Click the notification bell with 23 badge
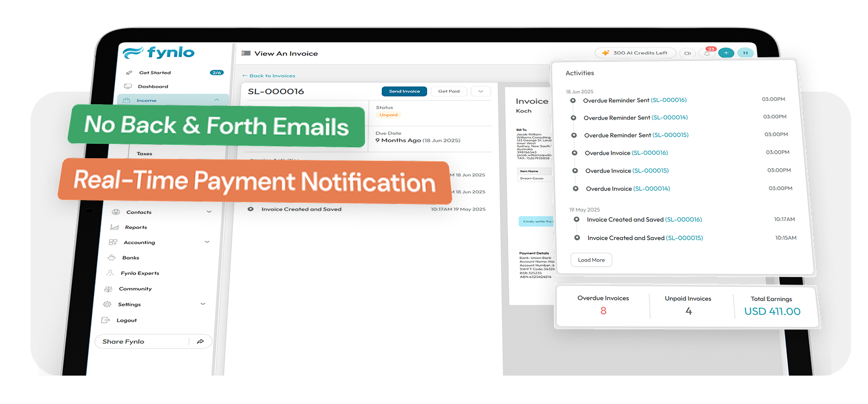The image size is (868, 404). 707,53
